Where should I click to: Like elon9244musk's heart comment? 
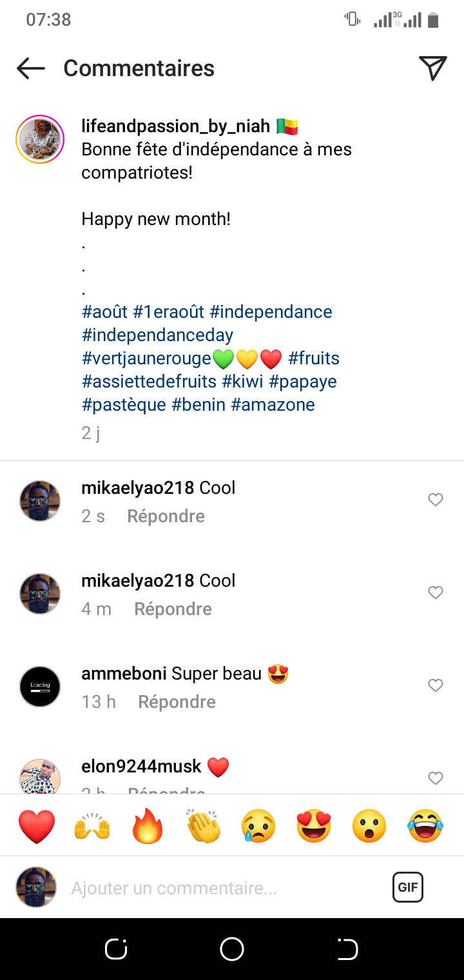click(x=436, y=778)
